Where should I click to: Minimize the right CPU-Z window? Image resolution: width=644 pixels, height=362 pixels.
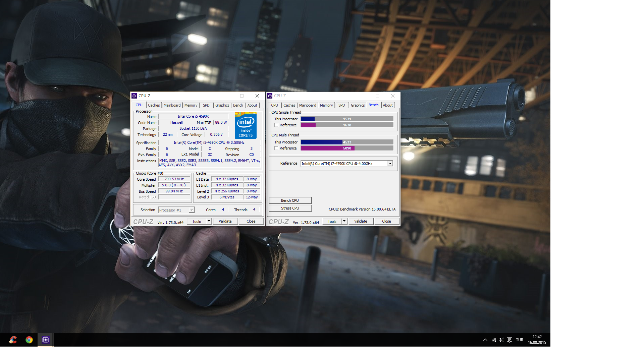point(362,96)
